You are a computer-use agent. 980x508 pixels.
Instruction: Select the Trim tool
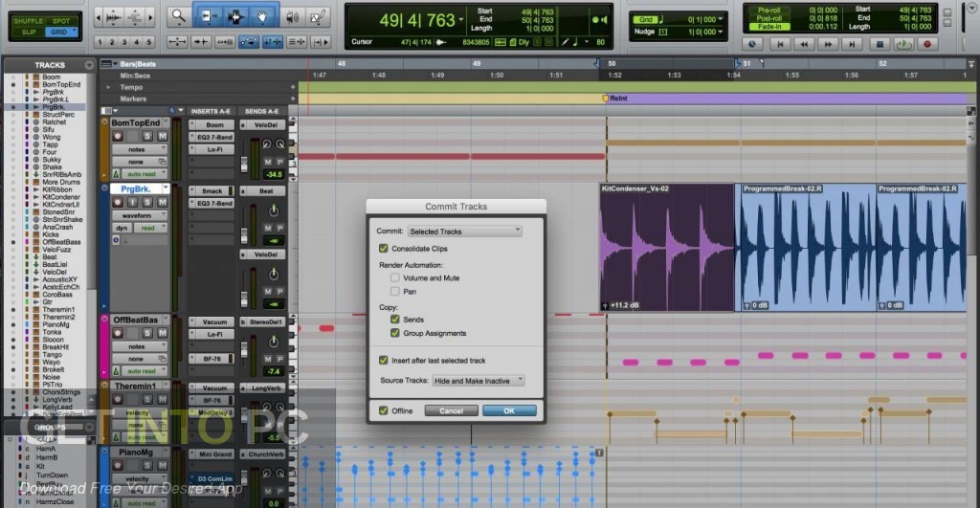[x=210, y=17]
